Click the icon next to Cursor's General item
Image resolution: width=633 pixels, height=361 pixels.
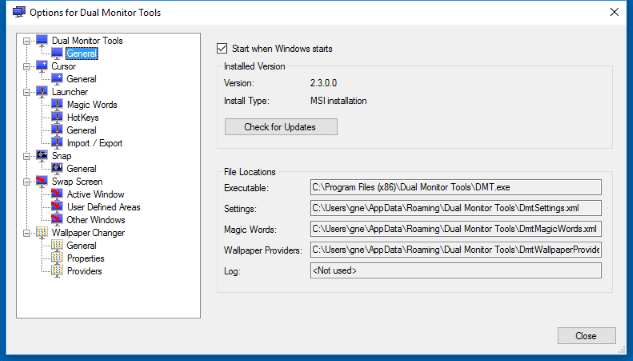(57, 79)
